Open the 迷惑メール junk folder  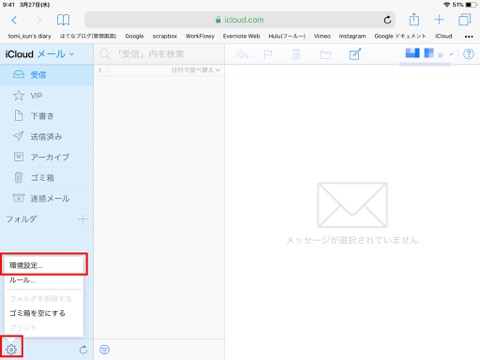click(x=47, y=198)
